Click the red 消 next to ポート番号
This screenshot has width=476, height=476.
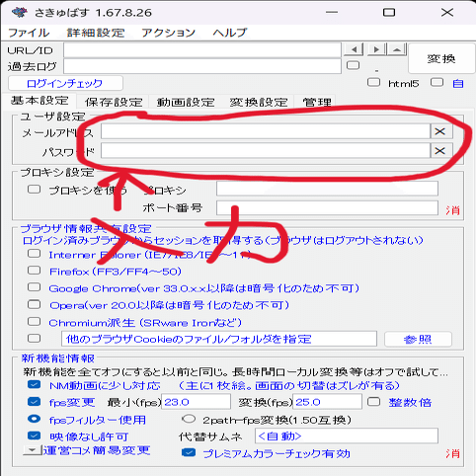pyautogui.click(x=452, y=210)
